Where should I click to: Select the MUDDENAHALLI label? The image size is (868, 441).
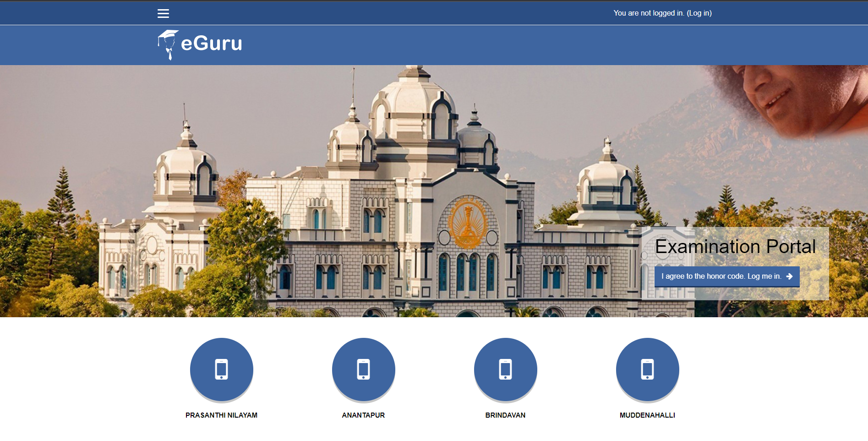647,415
